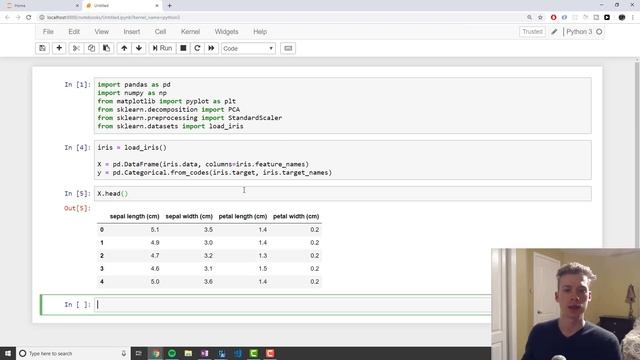Click the sepal length (cm) column header
The height and width of the screenshot is (360, 640).
tap(134, 216)
